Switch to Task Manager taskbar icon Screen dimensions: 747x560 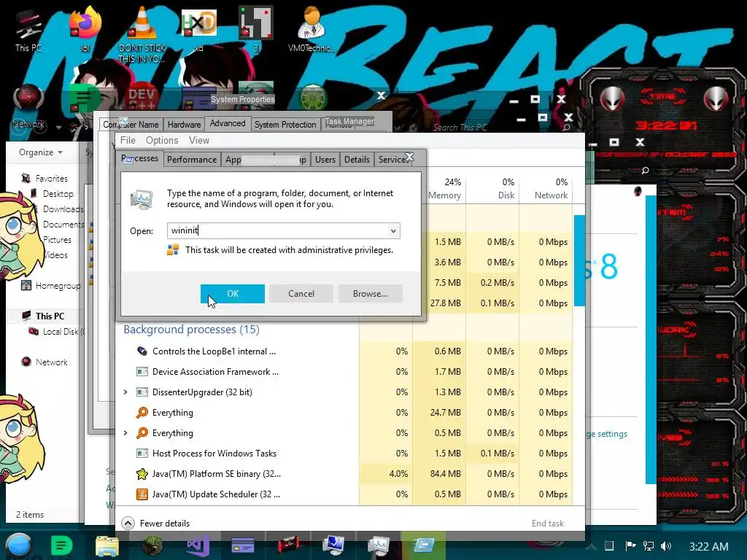tap(379, 545)
